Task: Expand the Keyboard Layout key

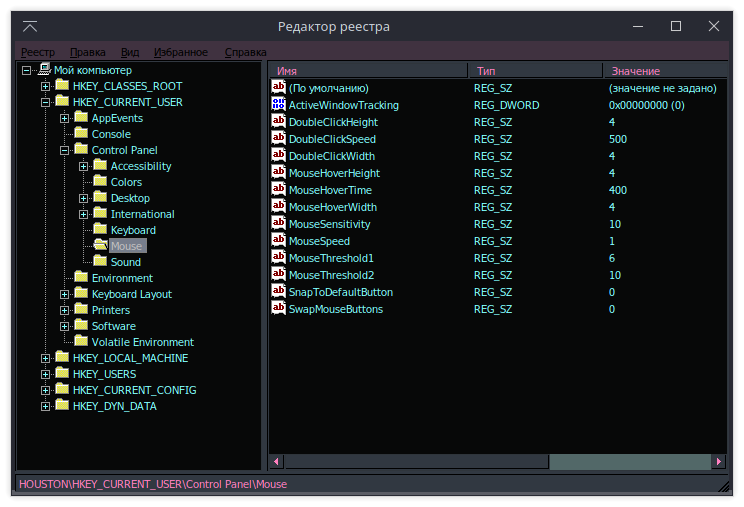Action: [65, 295]
